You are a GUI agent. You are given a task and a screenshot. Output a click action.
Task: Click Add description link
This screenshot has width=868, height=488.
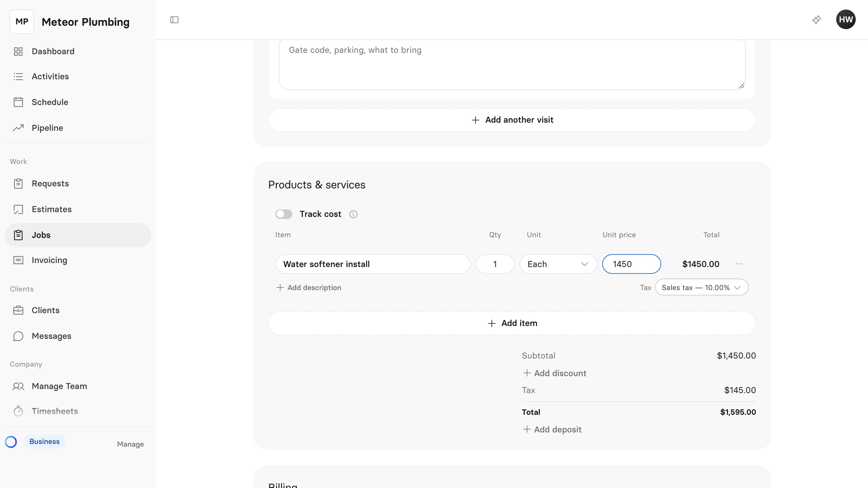click(x=309, y=288)
